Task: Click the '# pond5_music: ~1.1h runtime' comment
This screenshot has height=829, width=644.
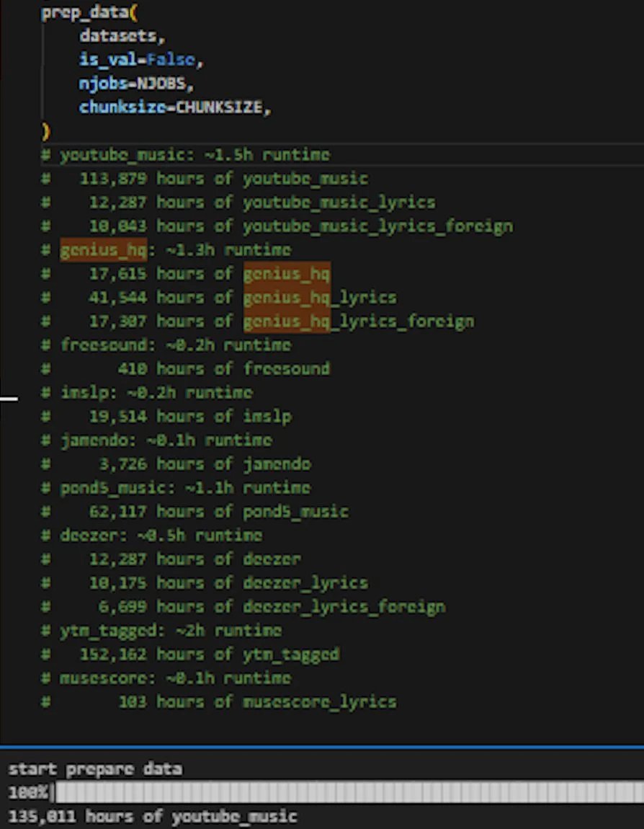Action: (x=176, y=488)
